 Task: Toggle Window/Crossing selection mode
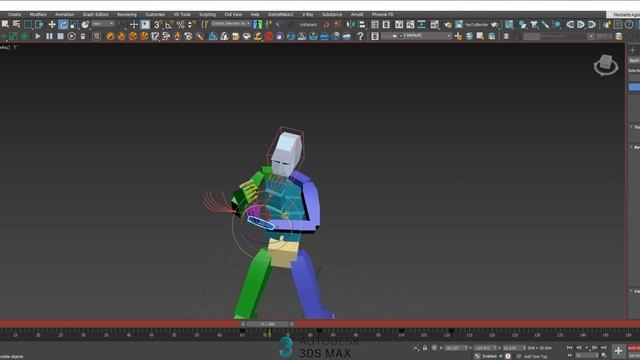tap(39, 24)
